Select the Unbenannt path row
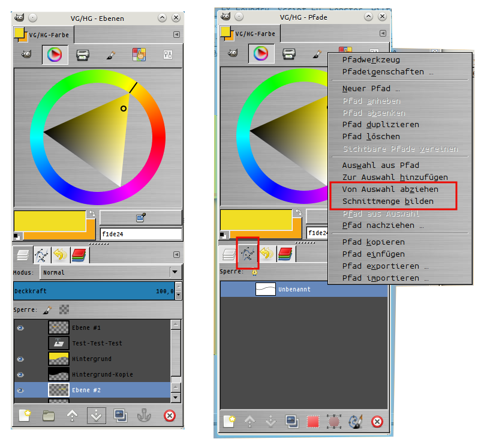 (303, 289)
